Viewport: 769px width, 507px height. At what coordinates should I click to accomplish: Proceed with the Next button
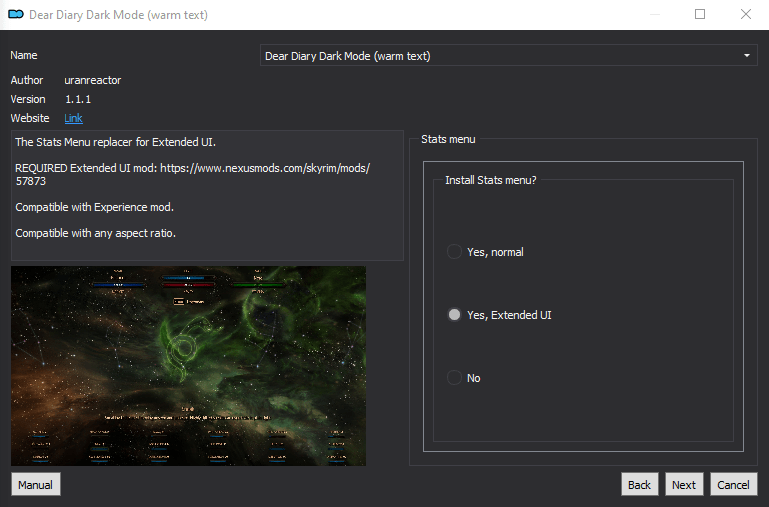(x=684, y=484)
